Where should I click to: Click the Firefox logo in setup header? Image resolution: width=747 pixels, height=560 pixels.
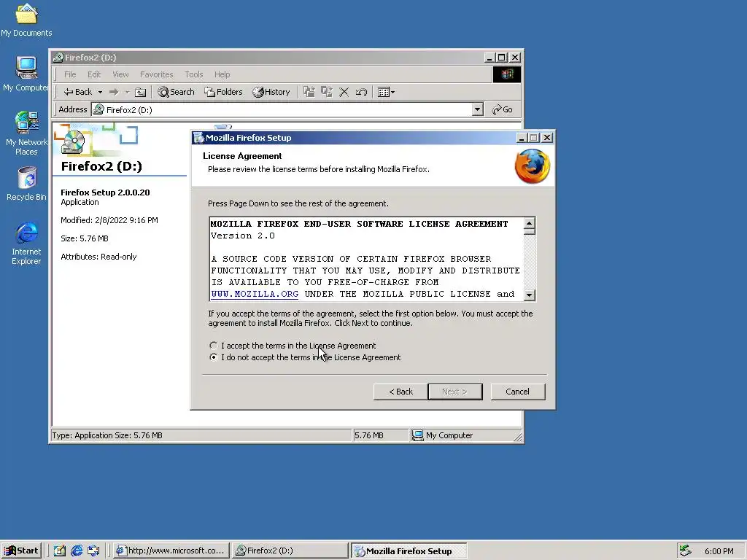[532, 166]
